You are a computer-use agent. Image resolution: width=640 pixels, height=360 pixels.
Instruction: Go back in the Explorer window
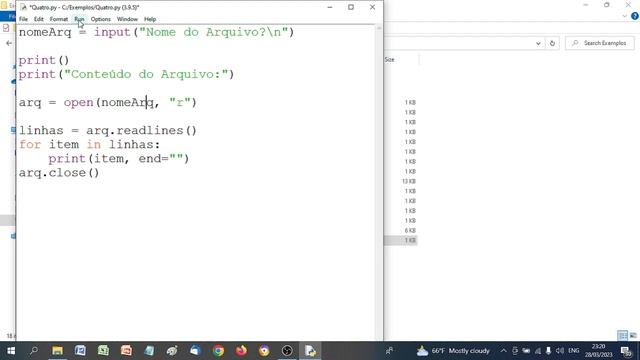[9, 43]
